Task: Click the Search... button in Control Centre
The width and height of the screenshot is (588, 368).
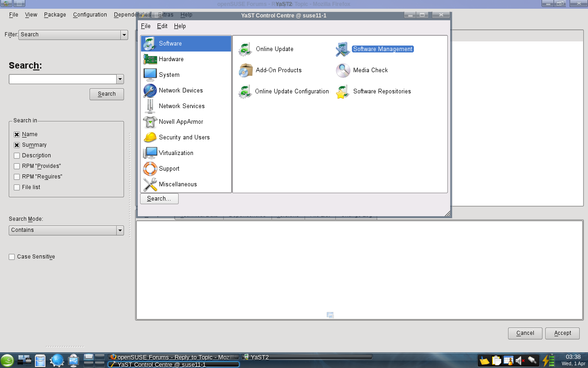Action: [159, 199]
